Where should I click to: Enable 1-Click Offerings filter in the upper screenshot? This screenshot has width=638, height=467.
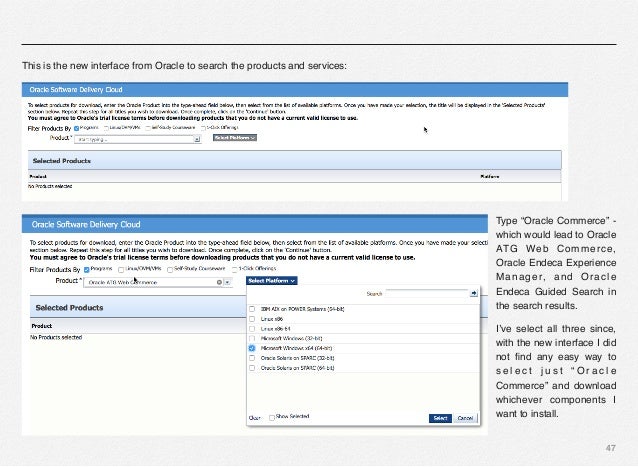[x=203, y=129]
